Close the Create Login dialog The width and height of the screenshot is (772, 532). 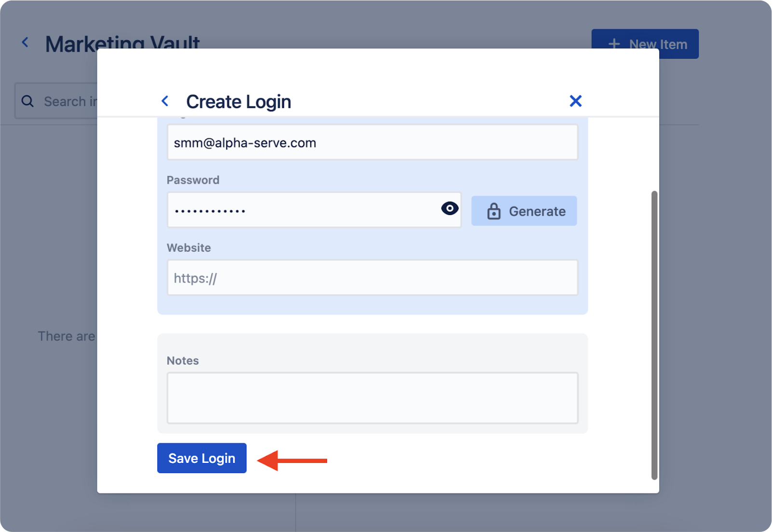(x=575, y=101)
